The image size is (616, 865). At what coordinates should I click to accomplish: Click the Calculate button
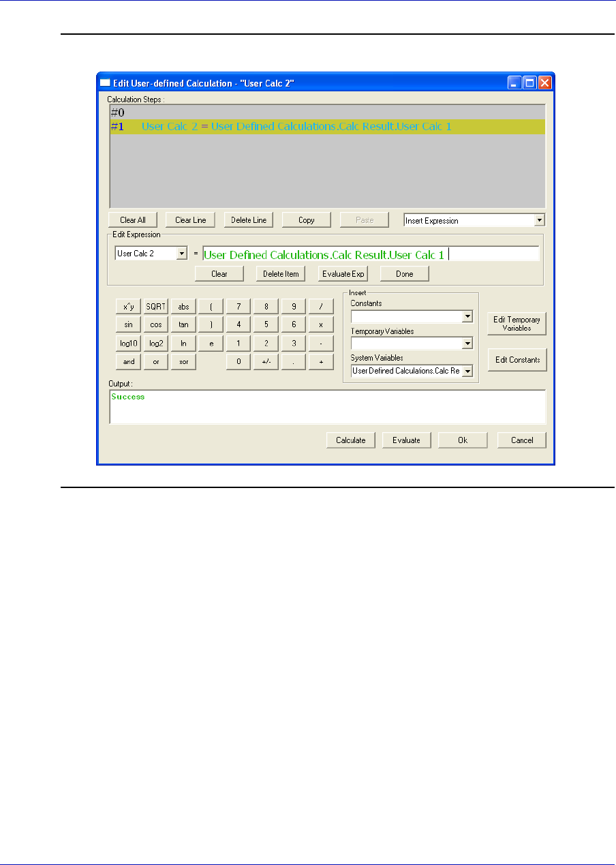point(351,440)
